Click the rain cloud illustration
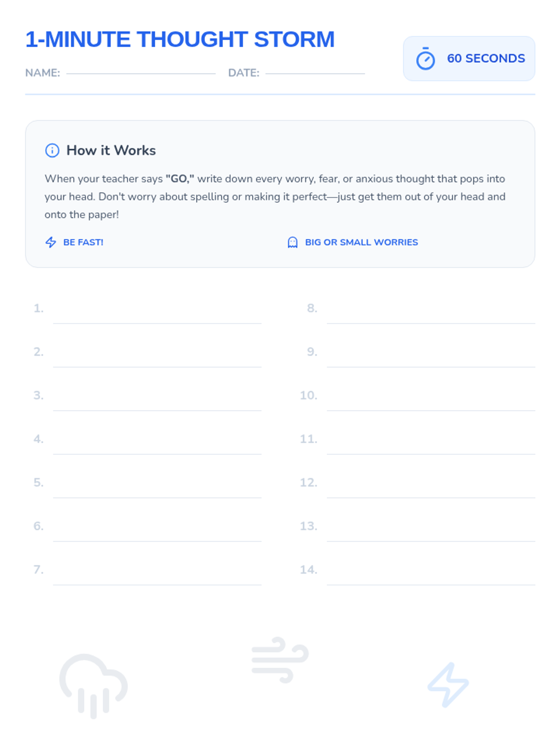 pos(93,685)
